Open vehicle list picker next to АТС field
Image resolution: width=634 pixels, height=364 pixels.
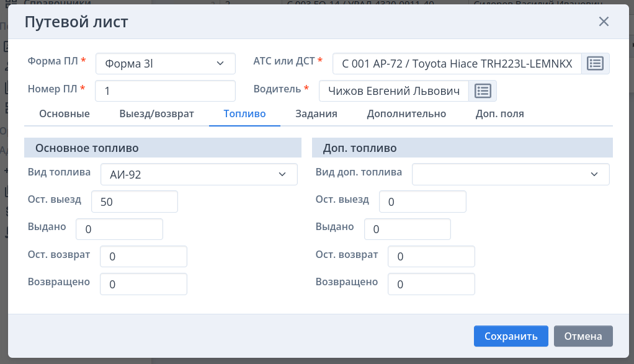[595, 63]
